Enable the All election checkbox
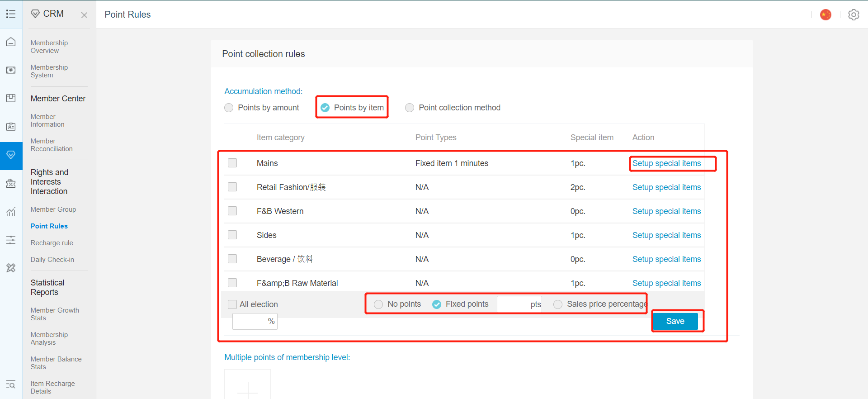 [x=232, y=304]
